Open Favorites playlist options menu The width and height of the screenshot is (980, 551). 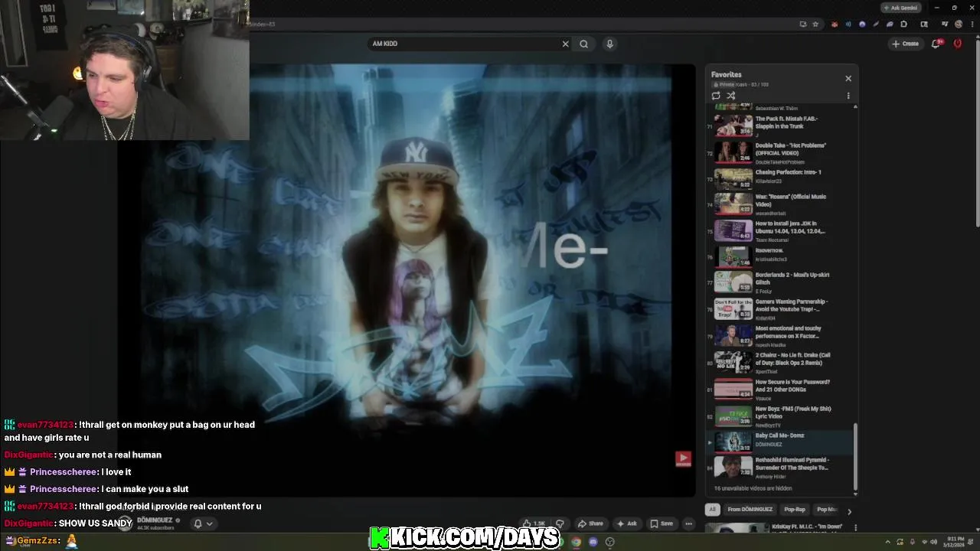[x=848, y=96]
